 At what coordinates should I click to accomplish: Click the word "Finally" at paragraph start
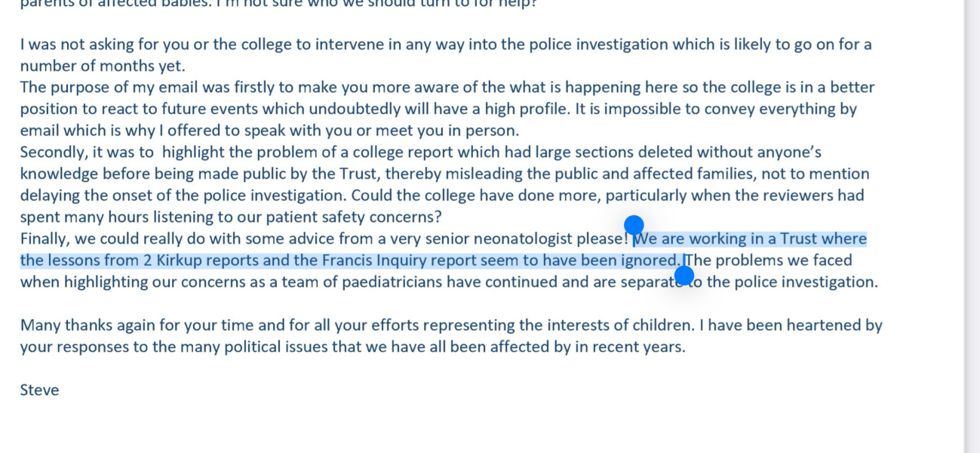click(x=45, y=239)
